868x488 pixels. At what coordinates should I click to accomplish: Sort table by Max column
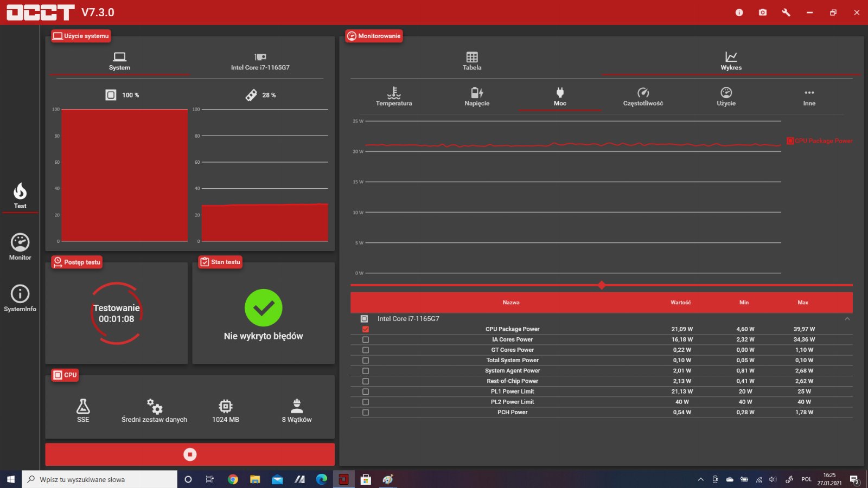click(803, 303)
